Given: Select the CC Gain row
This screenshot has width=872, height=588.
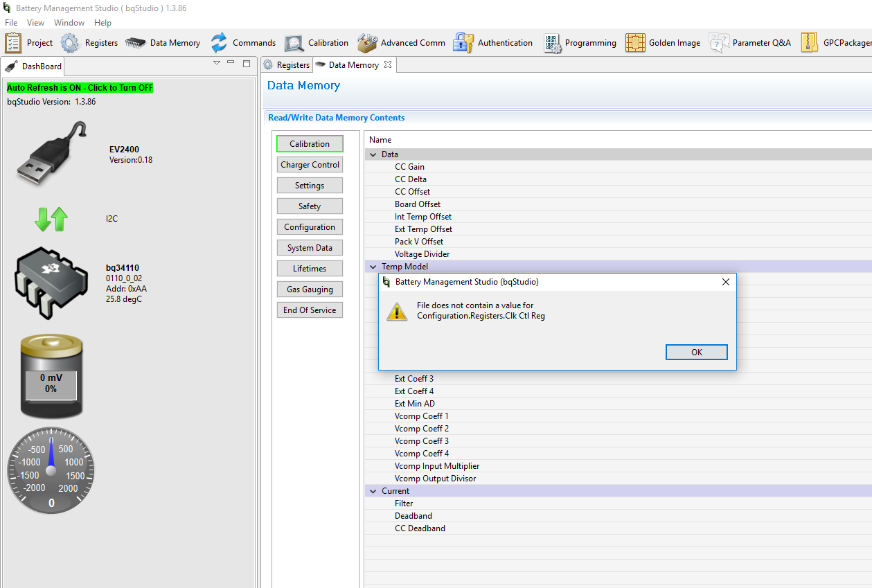Looking at the screenshot, I should click(x=618, y=167).
